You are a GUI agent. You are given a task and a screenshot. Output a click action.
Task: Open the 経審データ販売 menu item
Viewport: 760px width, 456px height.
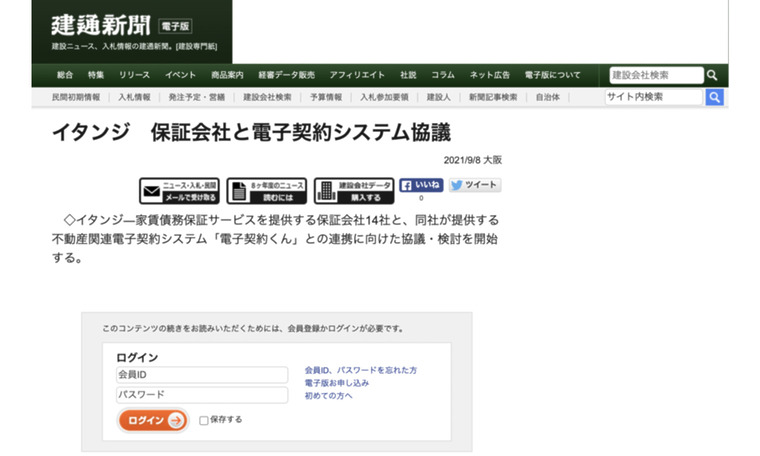tap(286, 75)
